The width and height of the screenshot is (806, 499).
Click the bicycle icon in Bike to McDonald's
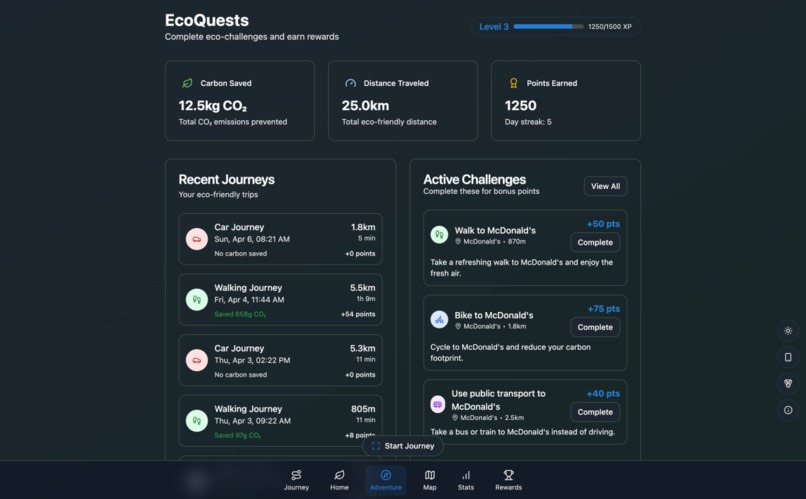click(x=439, y=320)
